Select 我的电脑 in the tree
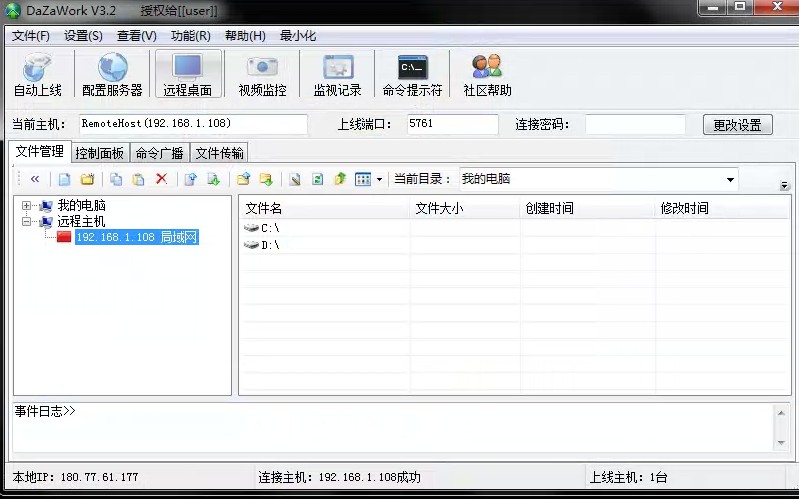This screenshot has width=799, height=499. point(82,205)
